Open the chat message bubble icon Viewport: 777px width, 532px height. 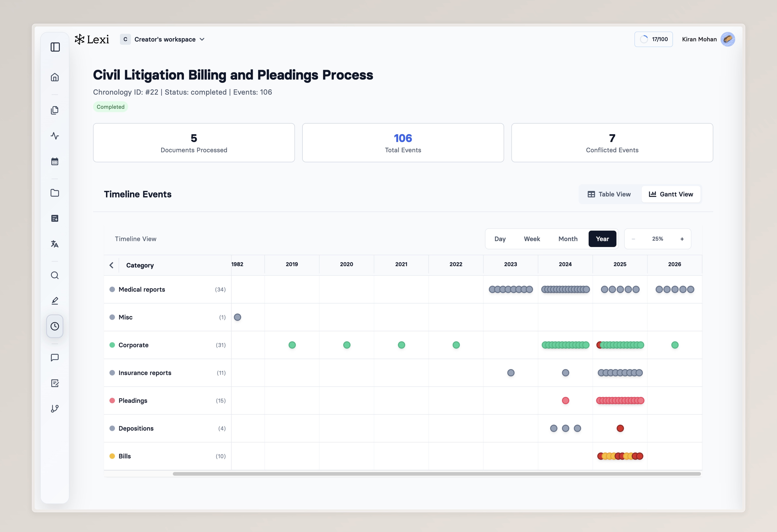[x=55, y=358]
